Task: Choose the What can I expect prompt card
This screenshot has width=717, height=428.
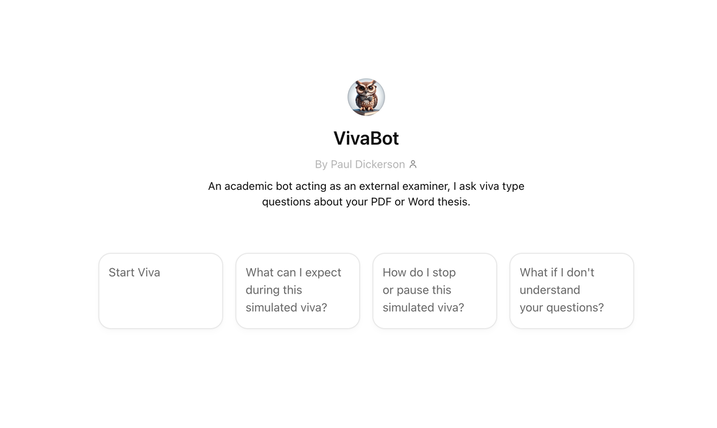Action: [x=298, y=291]
